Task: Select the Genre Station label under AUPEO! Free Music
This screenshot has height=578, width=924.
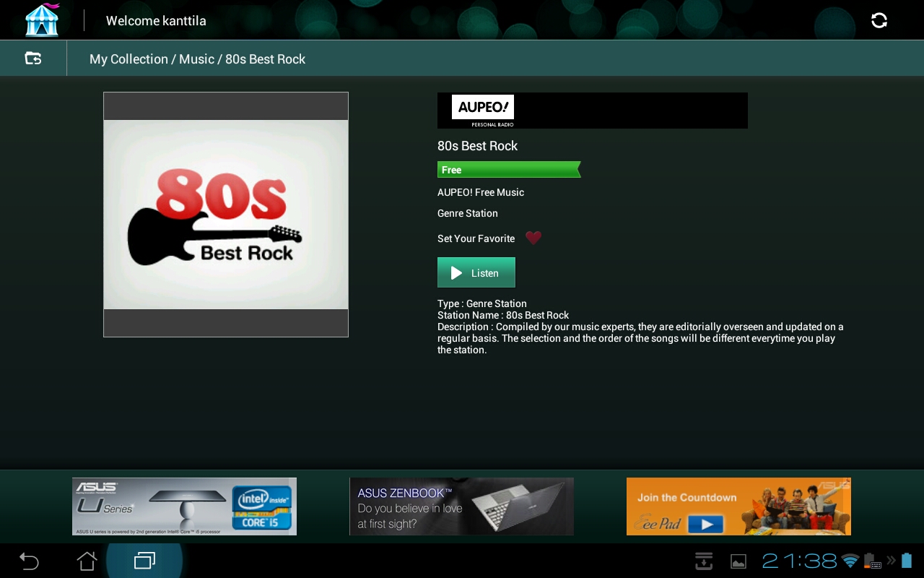Action: [x=467, y=213]
